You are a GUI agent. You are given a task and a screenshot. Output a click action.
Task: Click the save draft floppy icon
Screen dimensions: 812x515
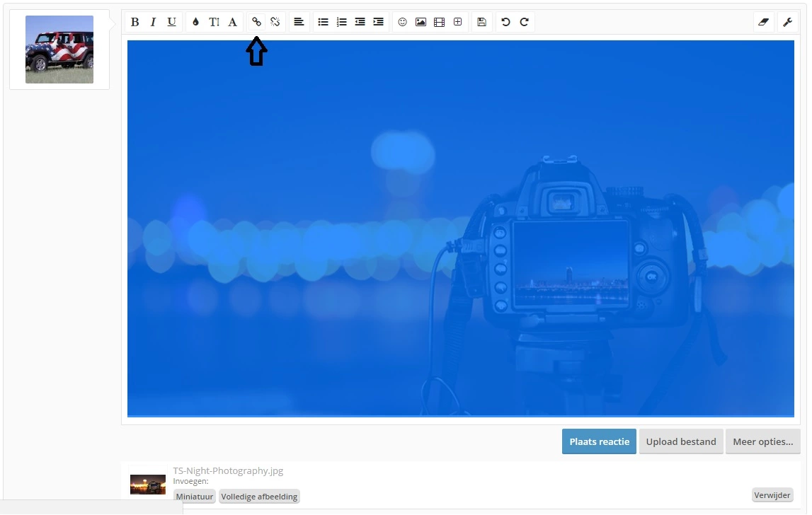pos(481,22)
